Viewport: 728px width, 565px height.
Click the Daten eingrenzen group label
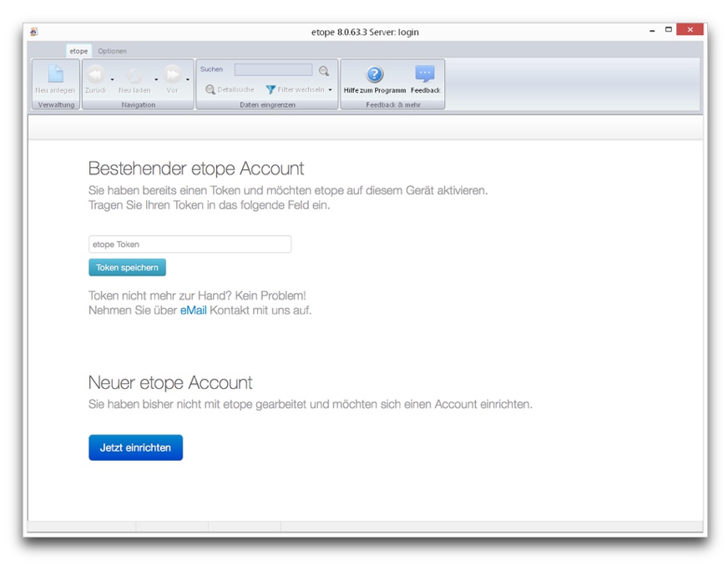point(267,105)
